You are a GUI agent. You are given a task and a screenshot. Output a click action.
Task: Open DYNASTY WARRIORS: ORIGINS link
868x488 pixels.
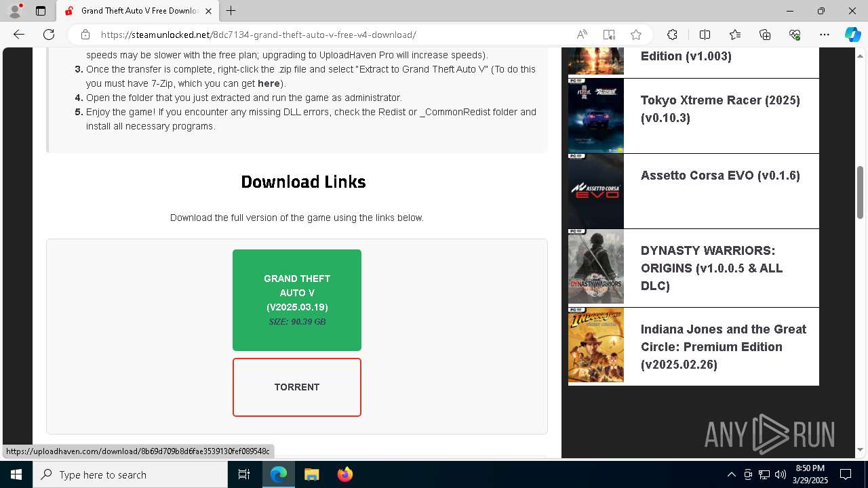click(x=711, y=268)
